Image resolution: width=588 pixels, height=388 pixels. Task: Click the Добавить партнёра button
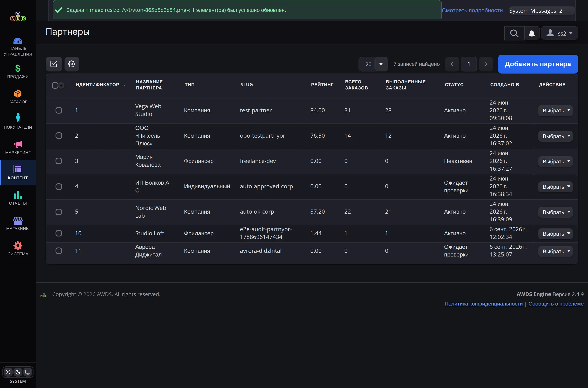[x=538, y=64]
